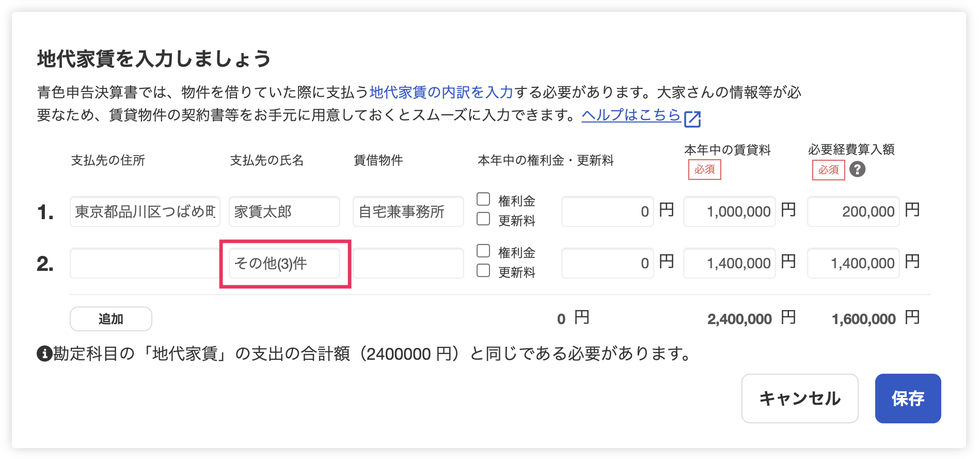Screen dimensions: 980x459
Task: Save the form with 保存 button
Action: pos(907,399)
